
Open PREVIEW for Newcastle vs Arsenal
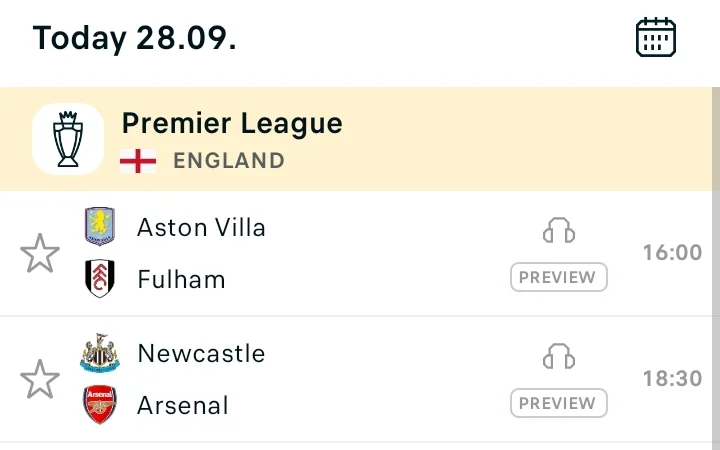click(x=559, y=403)
